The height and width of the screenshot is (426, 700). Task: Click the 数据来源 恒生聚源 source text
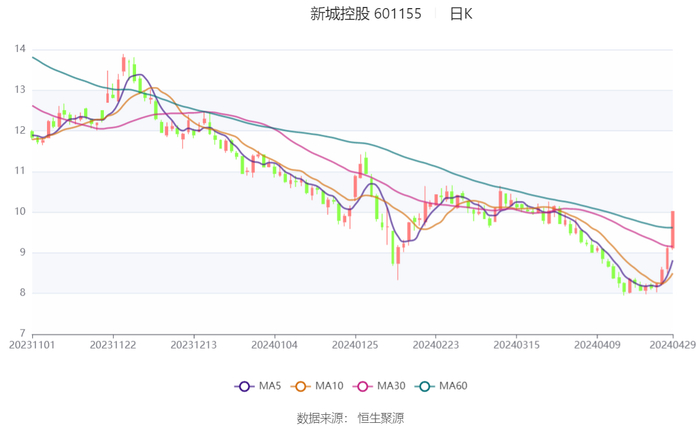pos(350,416)
